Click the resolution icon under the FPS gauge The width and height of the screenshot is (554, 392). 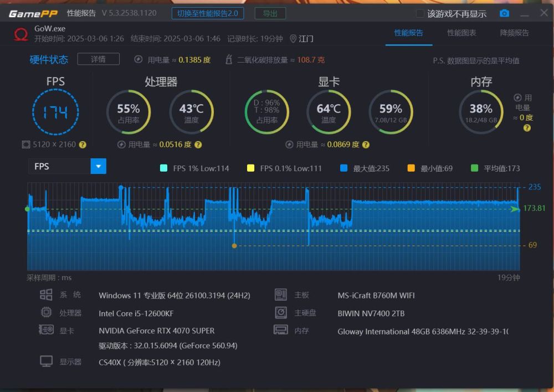pyautogui.click(x=26, y=145)
